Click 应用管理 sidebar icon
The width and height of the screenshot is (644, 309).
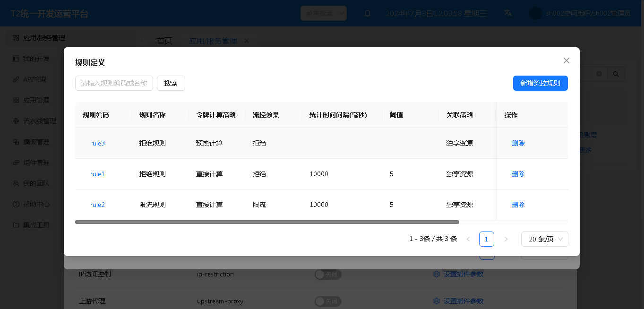16,100
